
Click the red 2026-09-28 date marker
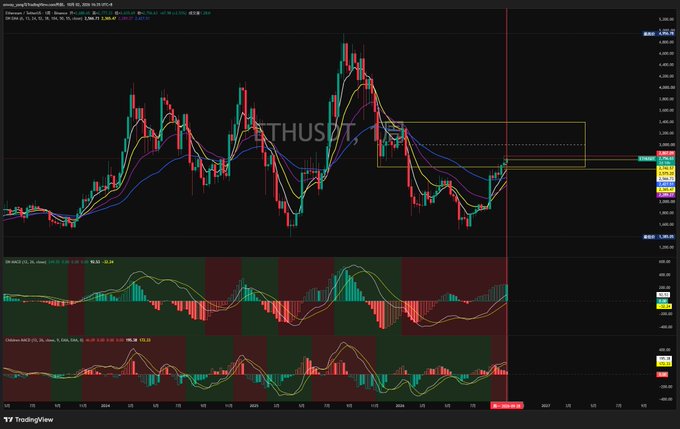507,406
